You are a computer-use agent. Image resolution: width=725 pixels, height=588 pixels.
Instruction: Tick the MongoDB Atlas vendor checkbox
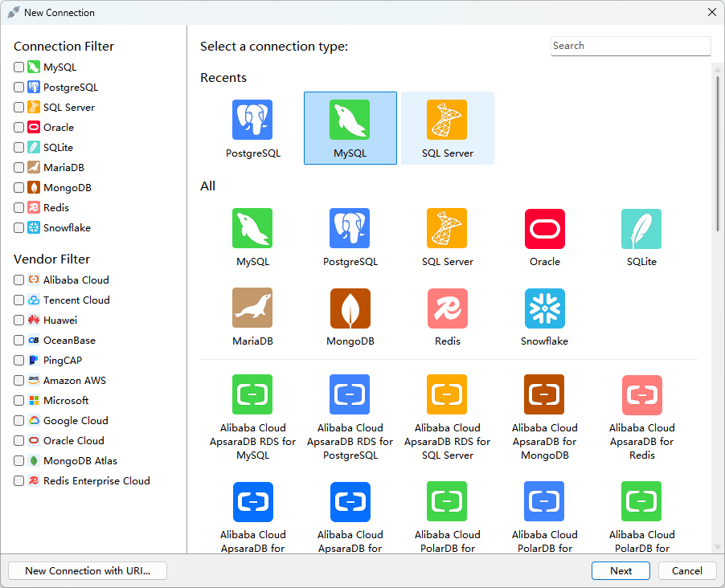tap(19, 461)
